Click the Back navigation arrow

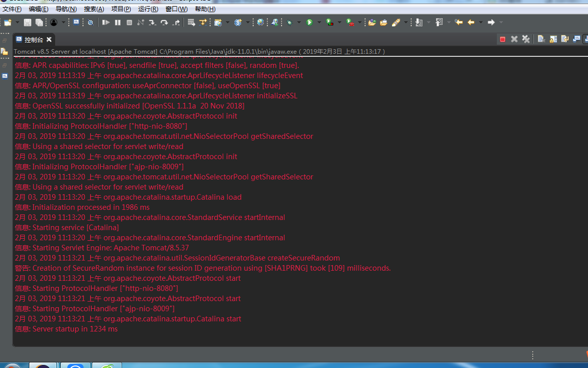pos(471,22)
